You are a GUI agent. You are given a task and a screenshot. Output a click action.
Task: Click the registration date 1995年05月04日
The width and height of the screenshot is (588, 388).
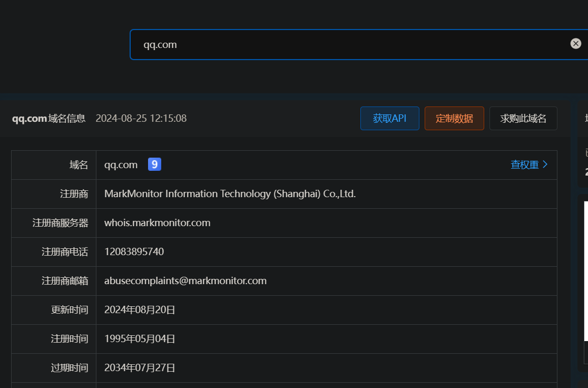[140, 339]
